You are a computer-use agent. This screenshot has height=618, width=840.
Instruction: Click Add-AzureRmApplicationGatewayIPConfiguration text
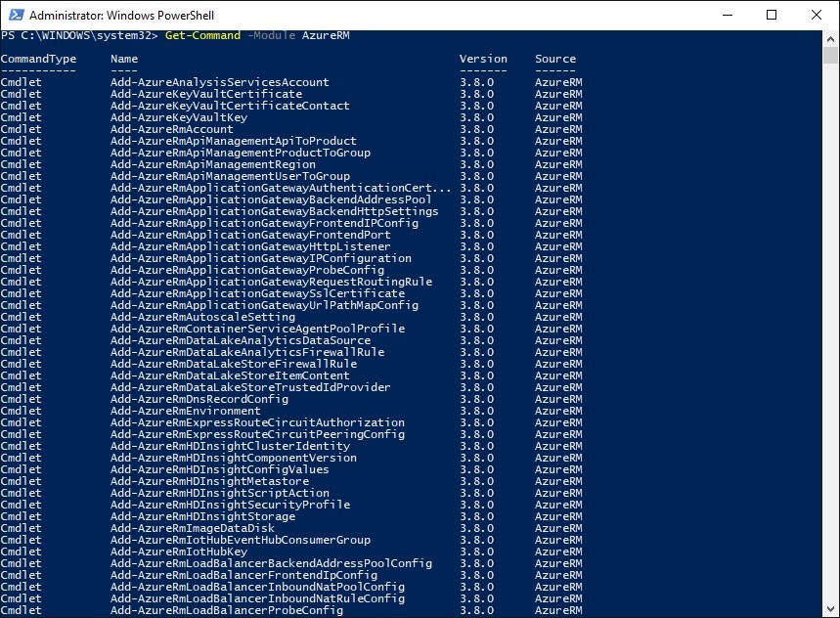(x=261, y=259)
